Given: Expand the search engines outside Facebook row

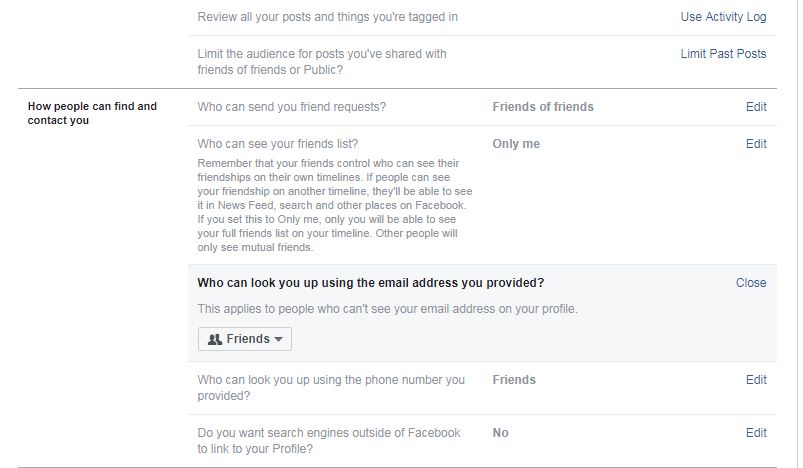Looking at the screenshot, I should pyautogui.click(x=482, y=441).
